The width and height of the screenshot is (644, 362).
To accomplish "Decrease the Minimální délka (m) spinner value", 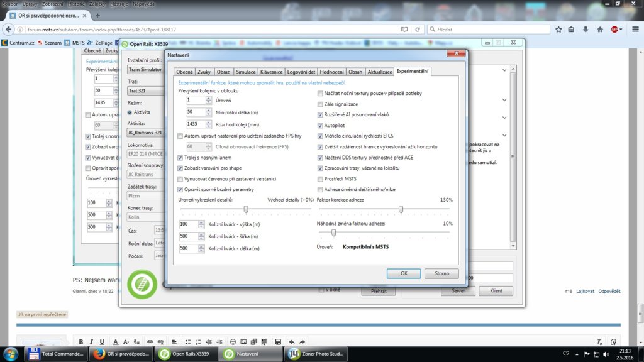I will coord(209,114).
